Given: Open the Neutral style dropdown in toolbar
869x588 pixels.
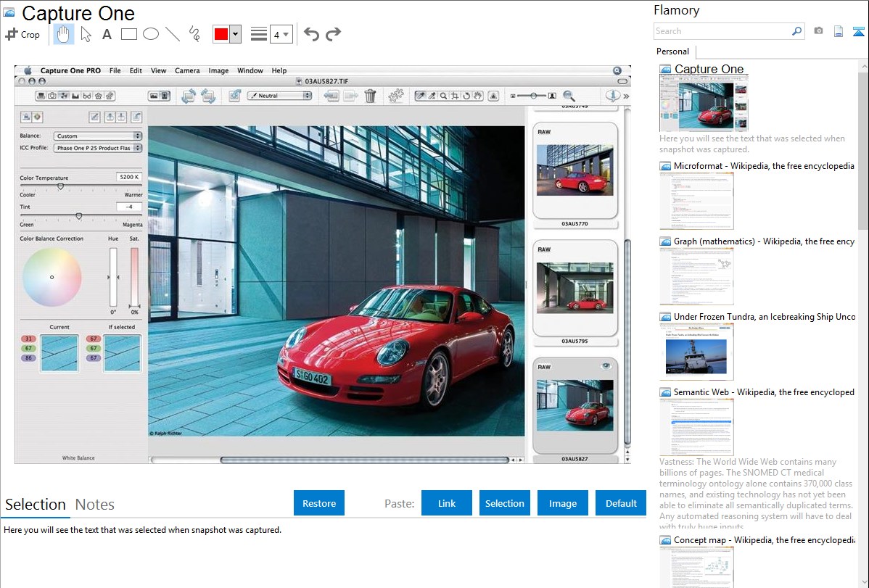Looking at the screenshot, I should [279, 96].
